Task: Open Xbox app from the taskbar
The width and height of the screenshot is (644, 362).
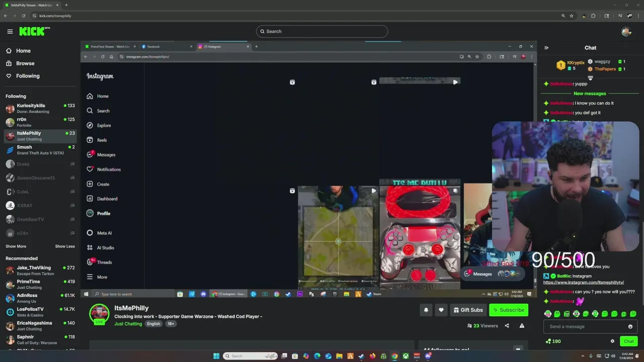Action: pos(406,356)
